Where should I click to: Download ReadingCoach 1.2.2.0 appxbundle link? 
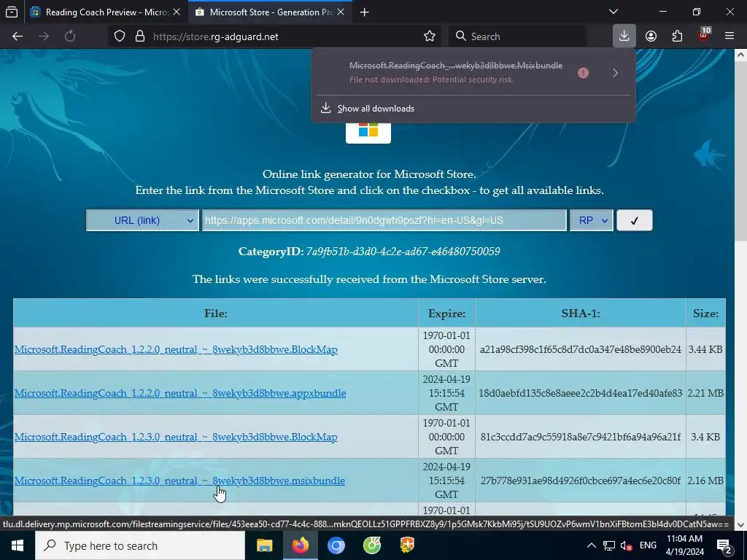(x=180, y=393)
